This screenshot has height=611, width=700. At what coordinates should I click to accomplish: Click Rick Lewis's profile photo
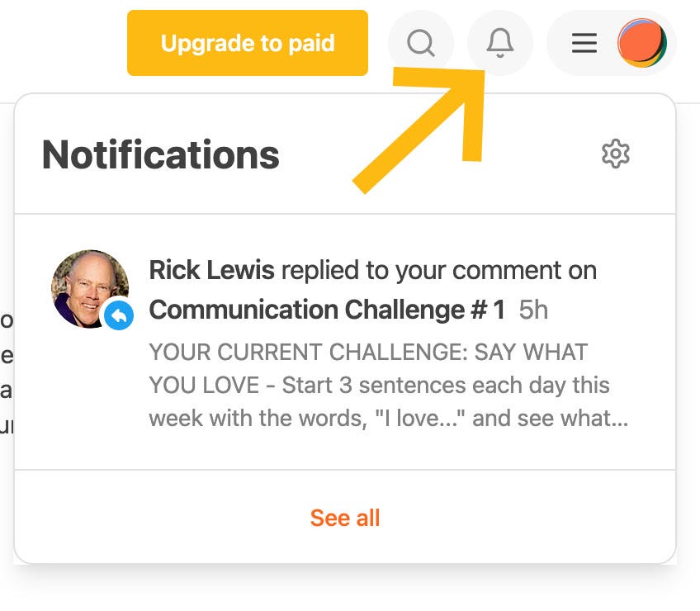coord(90,289)
